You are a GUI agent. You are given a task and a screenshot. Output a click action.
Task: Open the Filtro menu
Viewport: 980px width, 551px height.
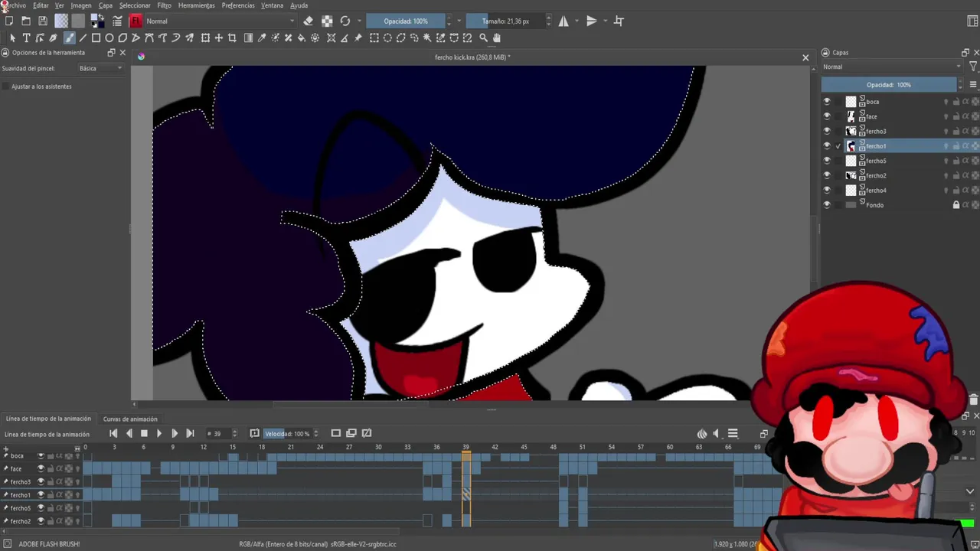(165, 5)
